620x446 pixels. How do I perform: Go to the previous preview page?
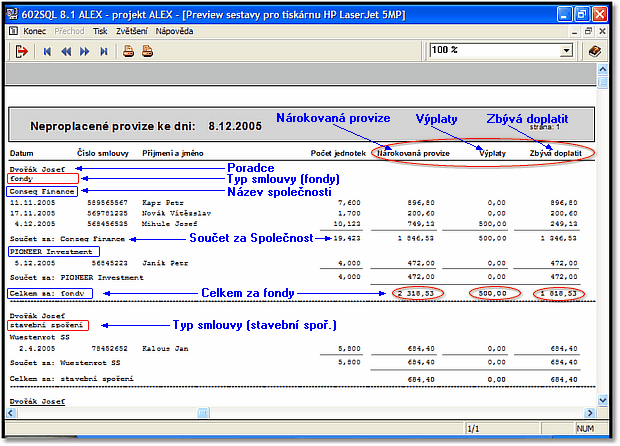(66, 51)
